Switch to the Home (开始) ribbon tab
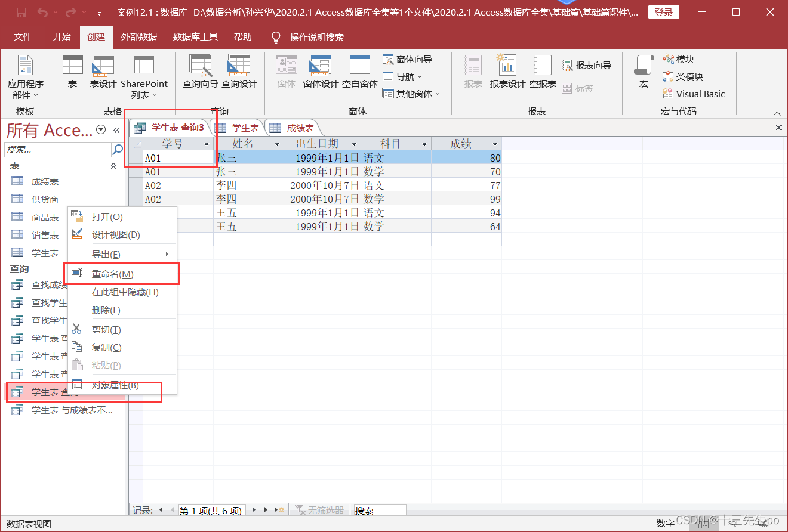Screen dimensions: 788x532 pos(61,37)
